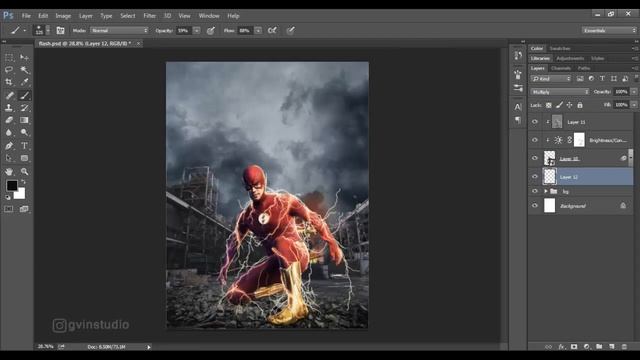Select the Pen tool
This screenshot has height=360, width=640.
point(9,146)
